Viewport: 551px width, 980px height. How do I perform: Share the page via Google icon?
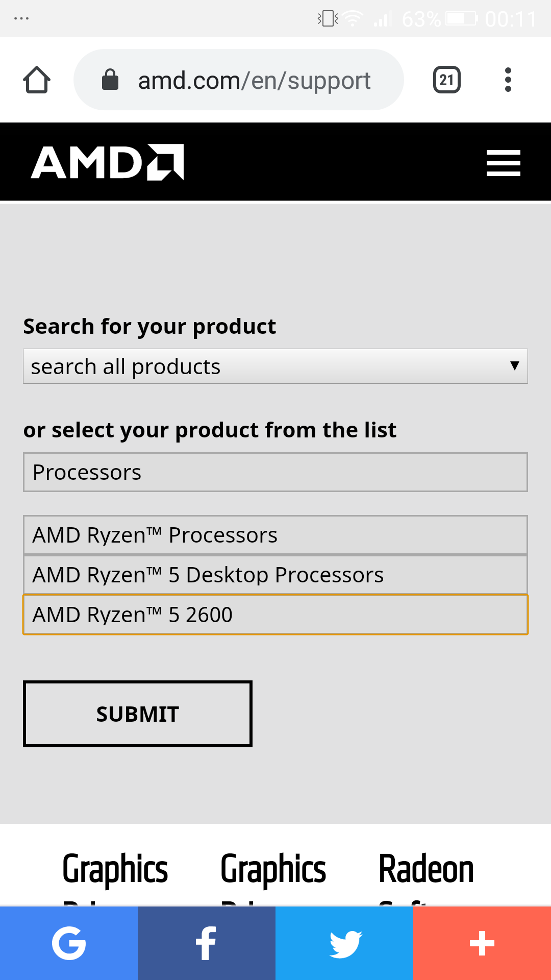[69, 943]
